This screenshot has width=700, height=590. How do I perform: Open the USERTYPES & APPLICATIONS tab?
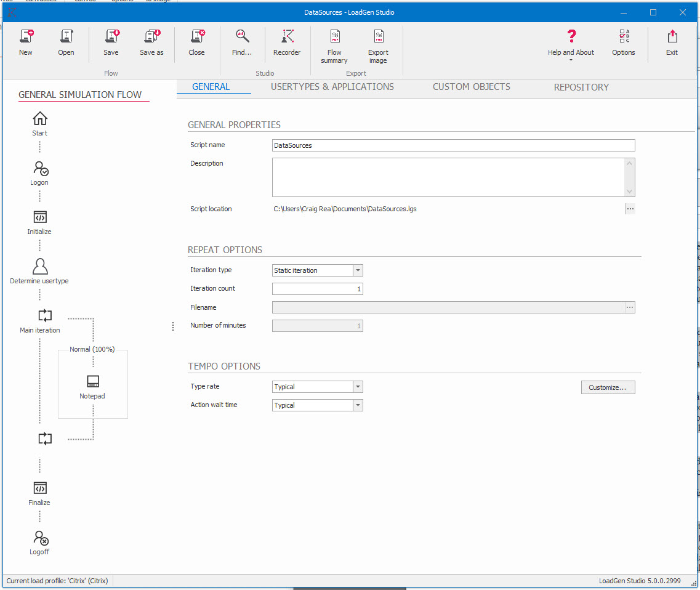coord(332,87)
